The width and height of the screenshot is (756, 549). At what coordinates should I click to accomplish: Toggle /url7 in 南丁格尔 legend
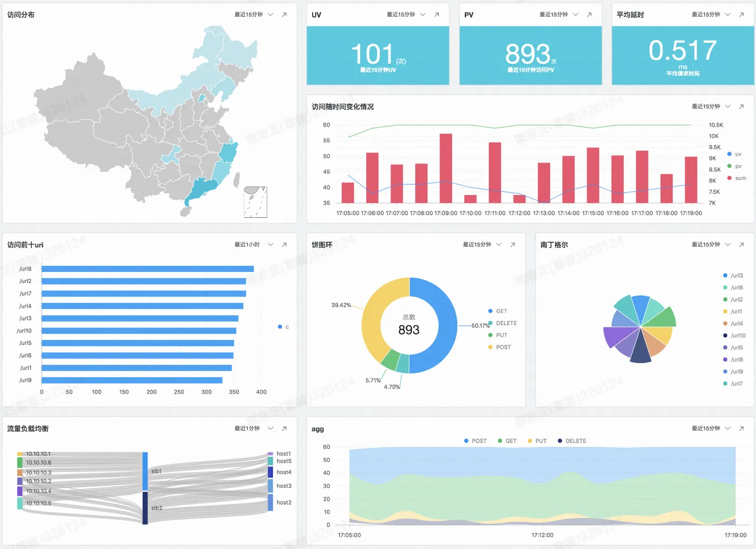point(733,384)
